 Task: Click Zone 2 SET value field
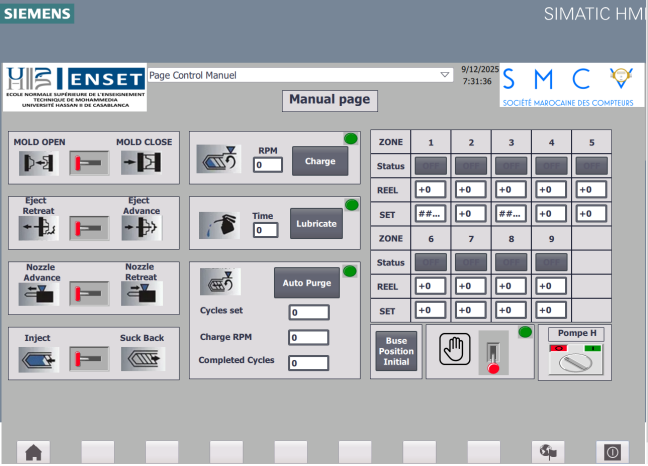[x=471, y=214]
